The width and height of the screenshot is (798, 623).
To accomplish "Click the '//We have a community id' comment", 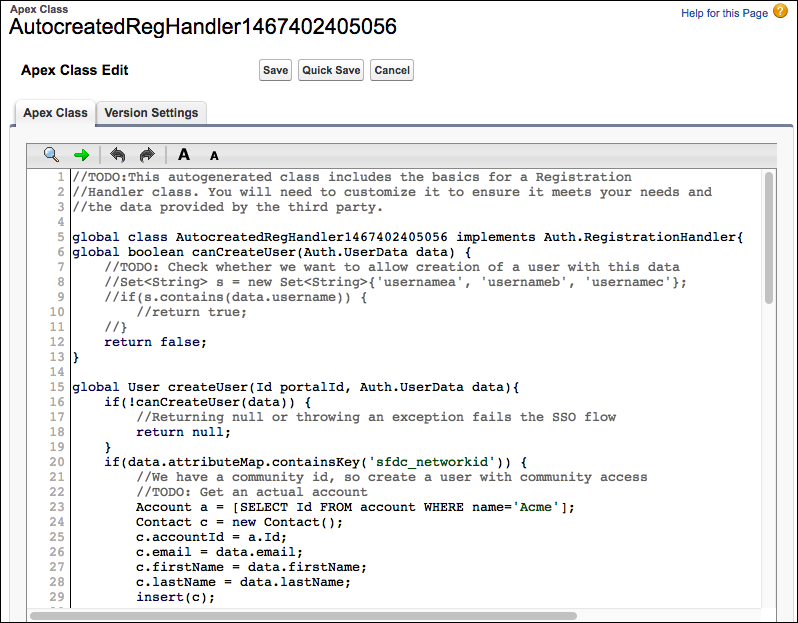I will (x=391, y=477).
